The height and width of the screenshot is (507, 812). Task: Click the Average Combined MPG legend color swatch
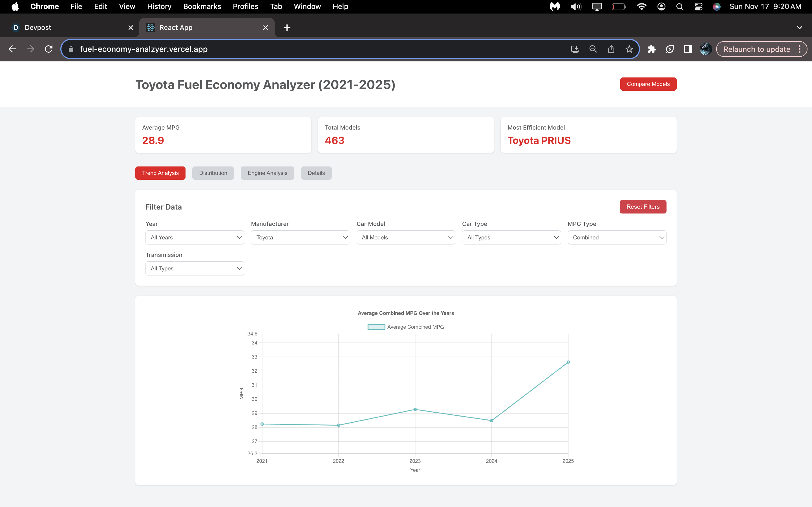[376, 327]
